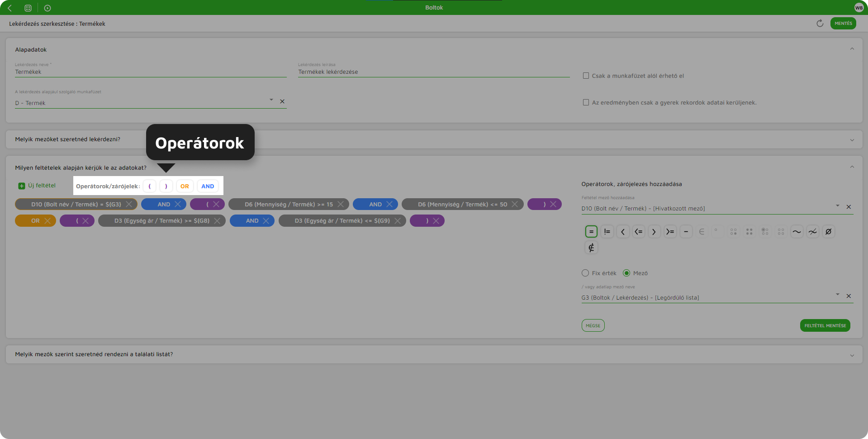
Task: Go back with the top-left arrow
Action: pos(9,8)
